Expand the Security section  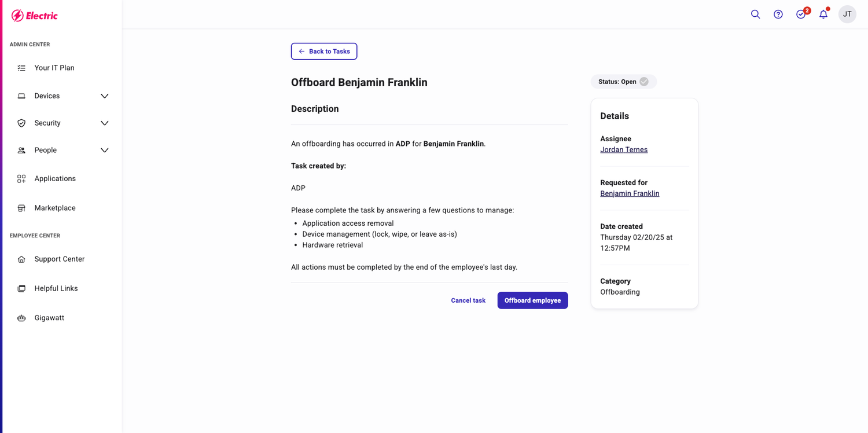click(104, 123)
